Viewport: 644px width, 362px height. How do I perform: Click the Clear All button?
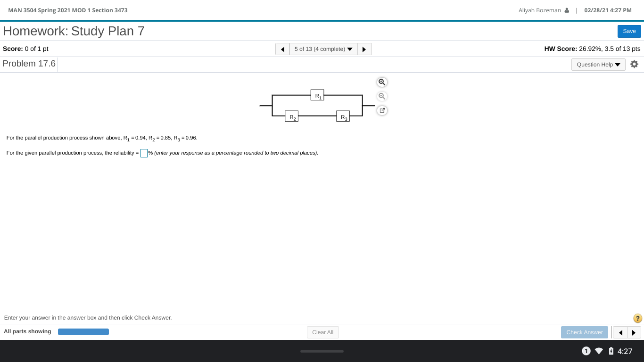pos(322,332)
